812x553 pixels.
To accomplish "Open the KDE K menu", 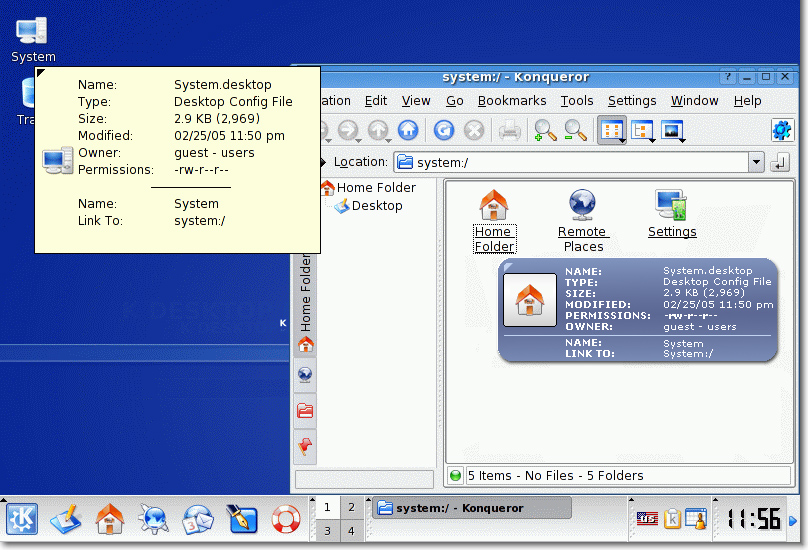I will 22,518.
